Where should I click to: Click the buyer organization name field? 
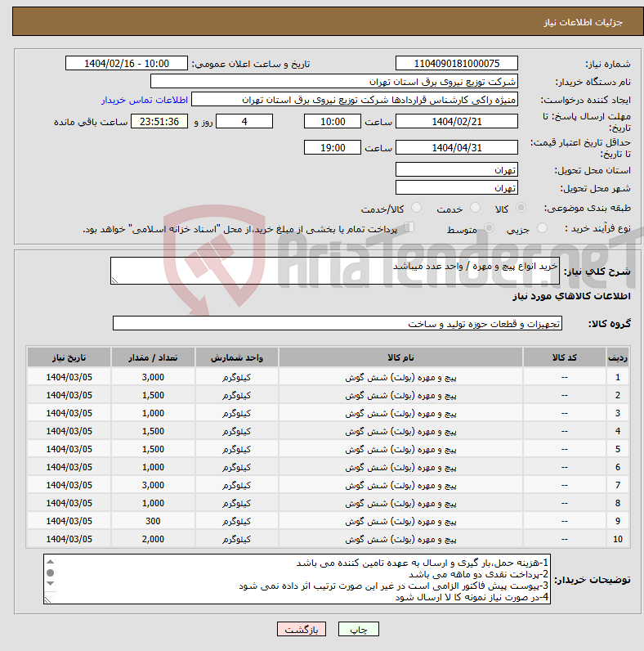pos(334,82)
